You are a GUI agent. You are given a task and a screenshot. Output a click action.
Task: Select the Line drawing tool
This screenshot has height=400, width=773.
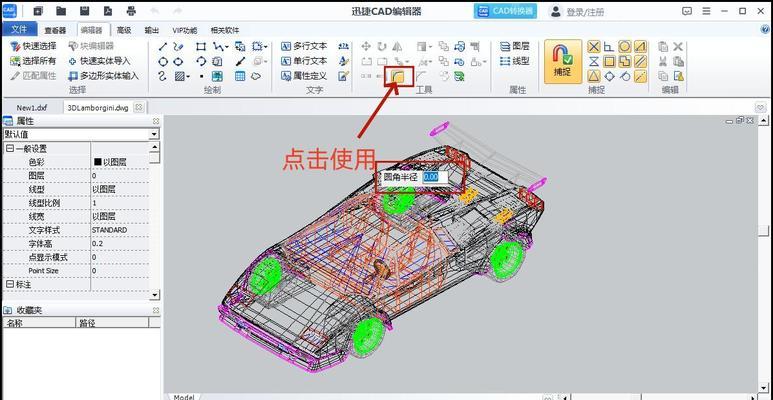(x=163, y=46)
